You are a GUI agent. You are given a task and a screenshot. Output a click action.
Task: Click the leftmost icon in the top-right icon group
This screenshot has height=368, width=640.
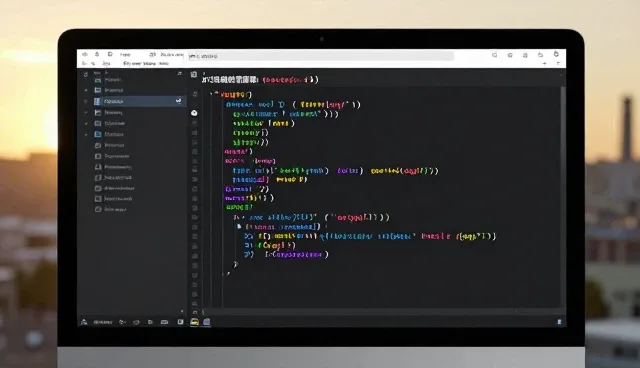coord(494,55)
